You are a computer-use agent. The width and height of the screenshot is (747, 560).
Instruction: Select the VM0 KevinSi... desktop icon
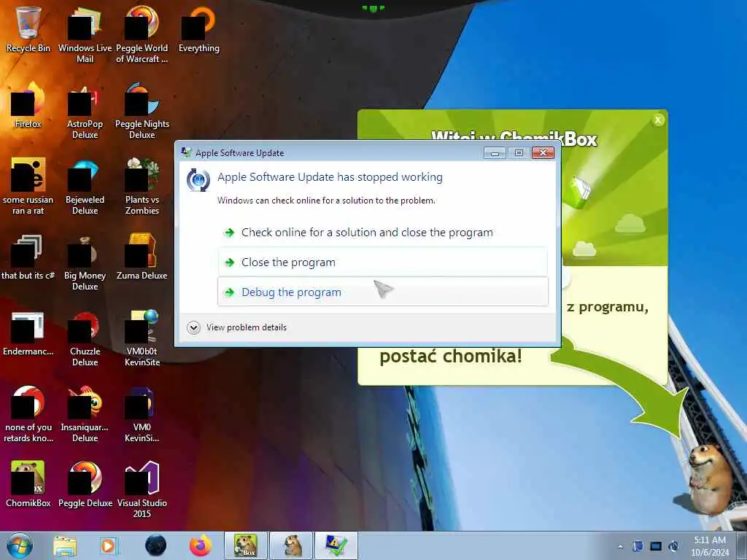pyautogui.click(x=142, y=413)
